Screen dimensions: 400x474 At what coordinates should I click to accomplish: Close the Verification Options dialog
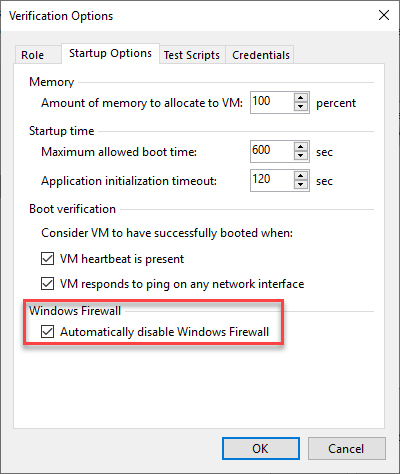point(384,15)
